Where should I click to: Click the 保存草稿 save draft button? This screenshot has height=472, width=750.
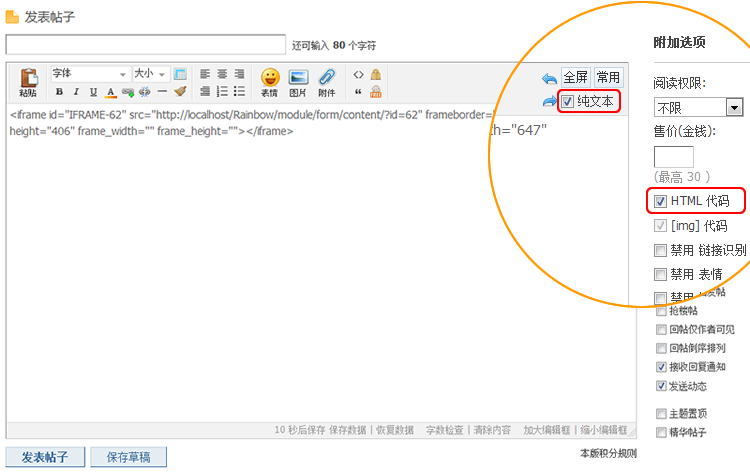coord(128,457)
